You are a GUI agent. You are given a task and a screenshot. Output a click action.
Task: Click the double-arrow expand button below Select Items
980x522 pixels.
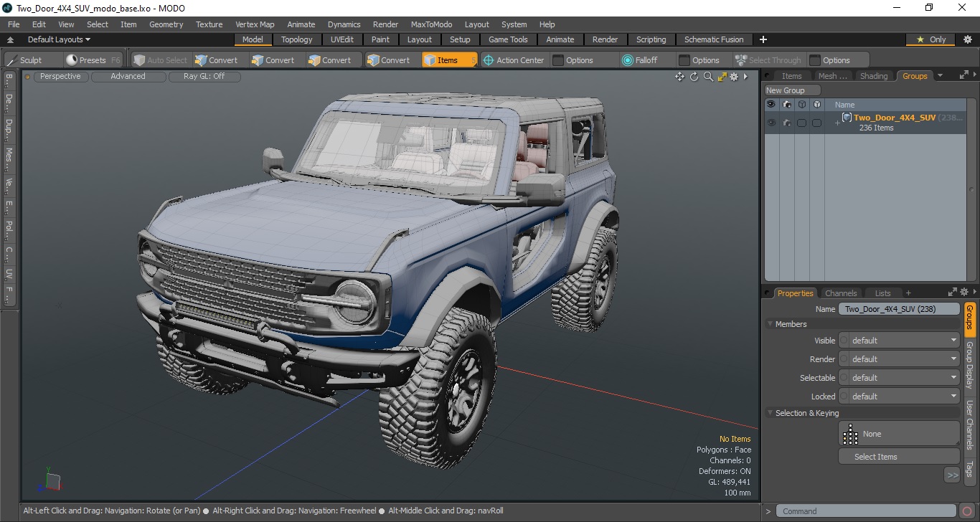(952, 475)
